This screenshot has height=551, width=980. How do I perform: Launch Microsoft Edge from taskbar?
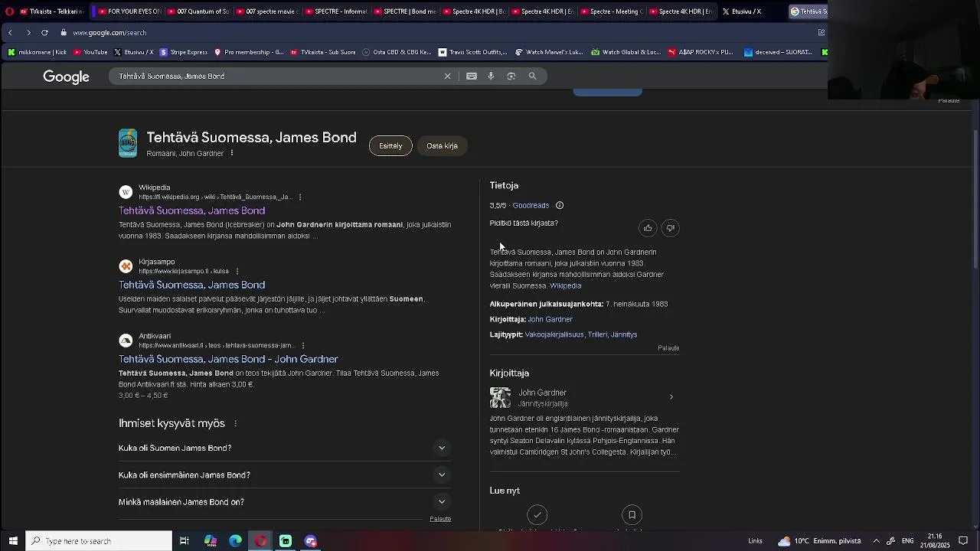pyautogui.click(x=236, y=541)
